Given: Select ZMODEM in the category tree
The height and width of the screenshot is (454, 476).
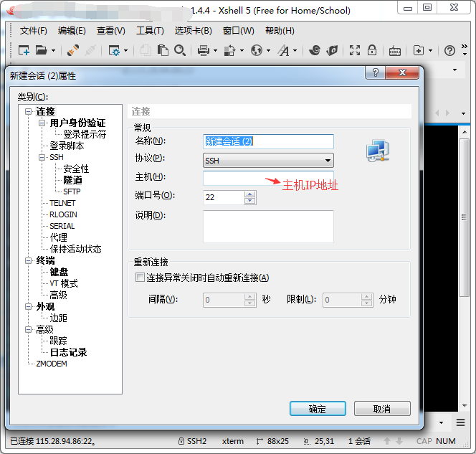Looking at the screenshot, I should (x=52, y=364).
